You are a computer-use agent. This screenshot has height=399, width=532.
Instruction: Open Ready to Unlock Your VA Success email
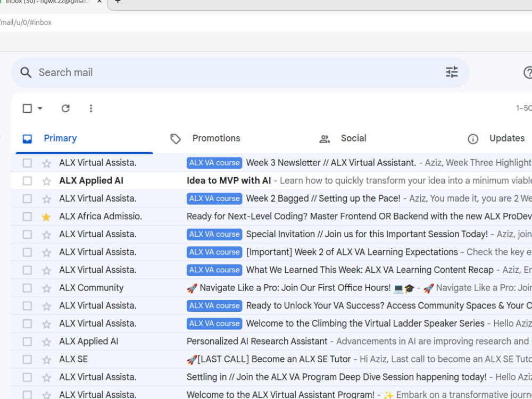point(389,306)
